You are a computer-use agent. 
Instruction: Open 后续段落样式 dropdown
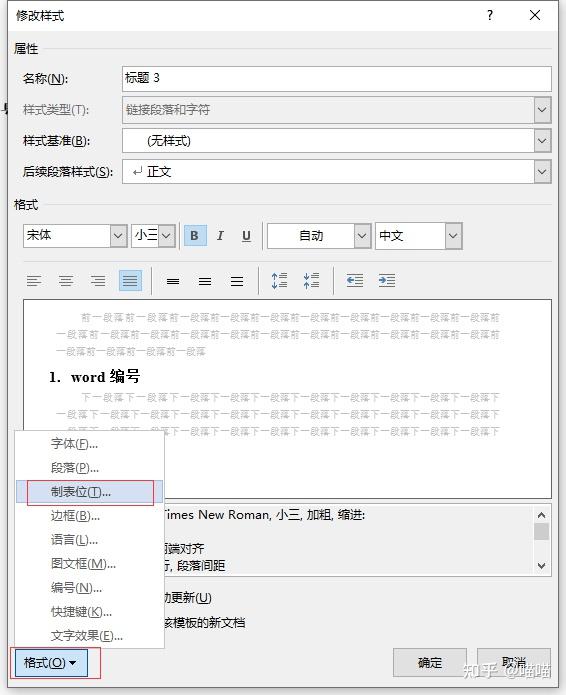542,171
